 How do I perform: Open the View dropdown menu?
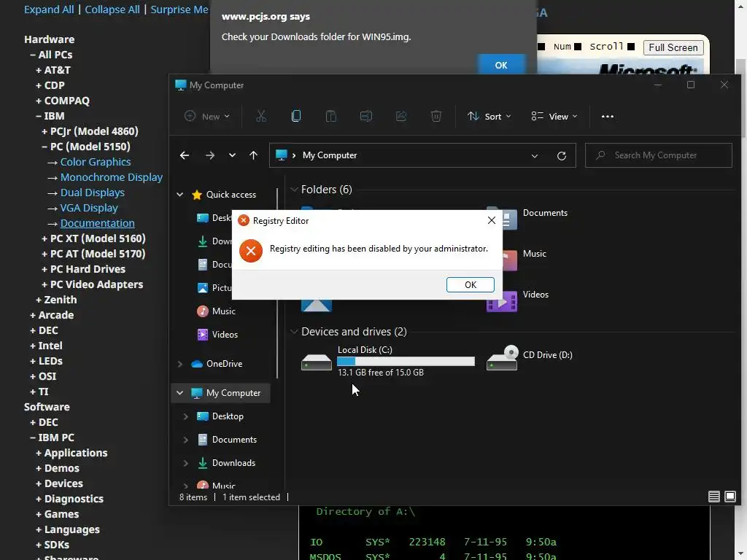(x=554, y=116)
